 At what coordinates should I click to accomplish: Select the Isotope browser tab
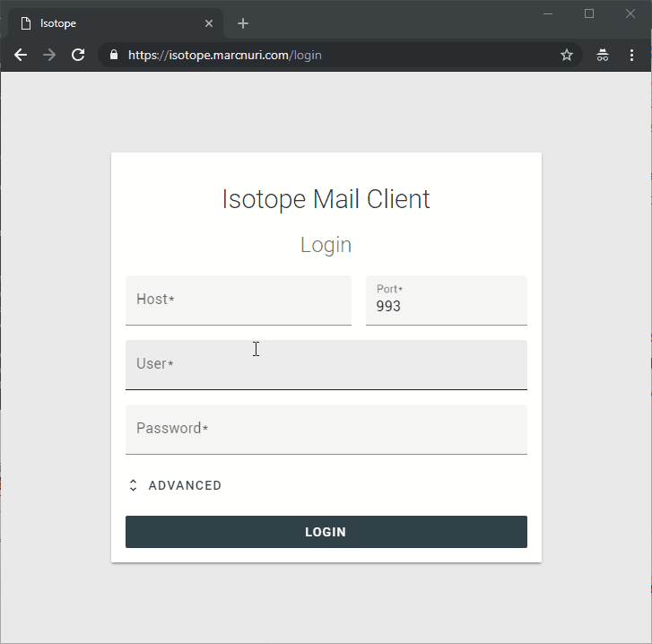(x=116, y=23)
